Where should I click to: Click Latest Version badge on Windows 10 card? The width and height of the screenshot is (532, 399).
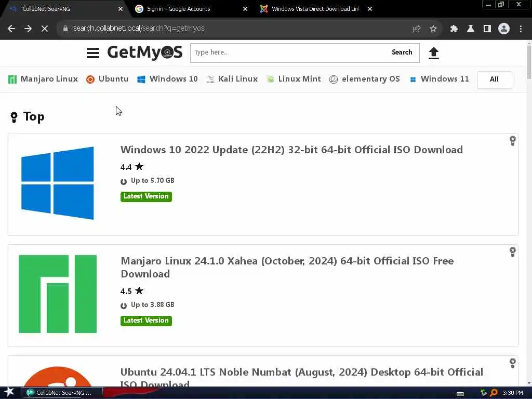(146, 196)
